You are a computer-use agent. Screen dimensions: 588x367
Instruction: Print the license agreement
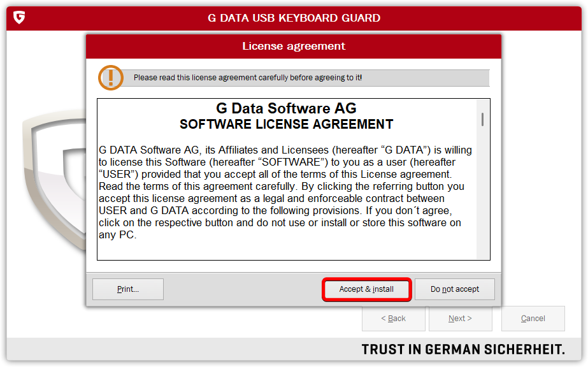(x=128, y=289)
